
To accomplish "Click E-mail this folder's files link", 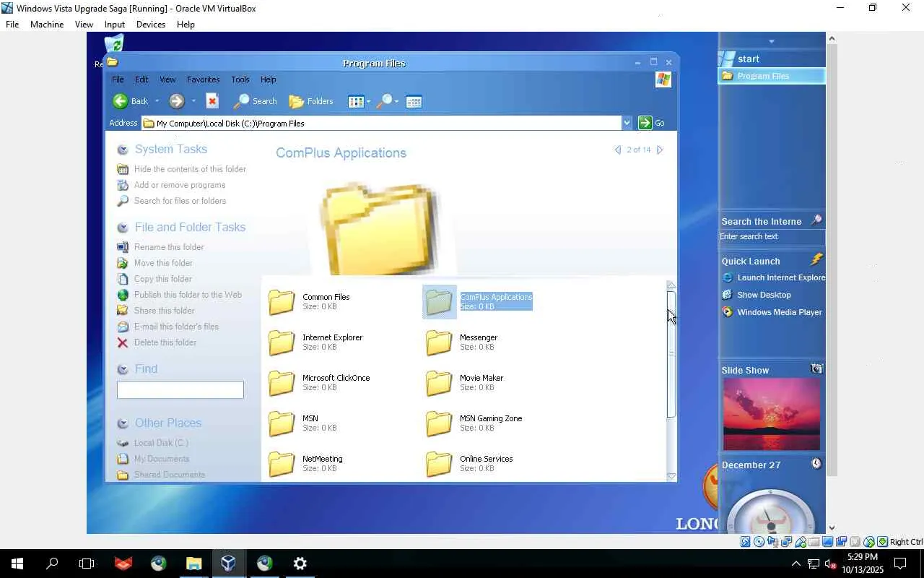I will pyautogui.click(x=176, y=327).
